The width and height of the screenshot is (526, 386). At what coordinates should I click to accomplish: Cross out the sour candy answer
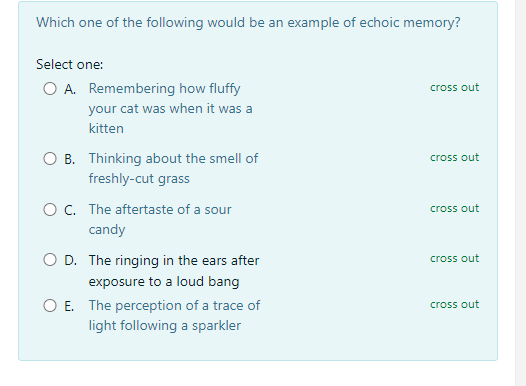(x=455, y=209)
